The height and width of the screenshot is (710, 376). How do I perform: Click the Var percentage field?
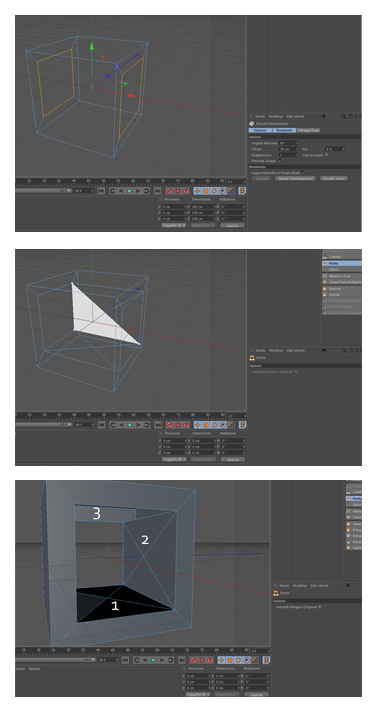coord(335,149)
